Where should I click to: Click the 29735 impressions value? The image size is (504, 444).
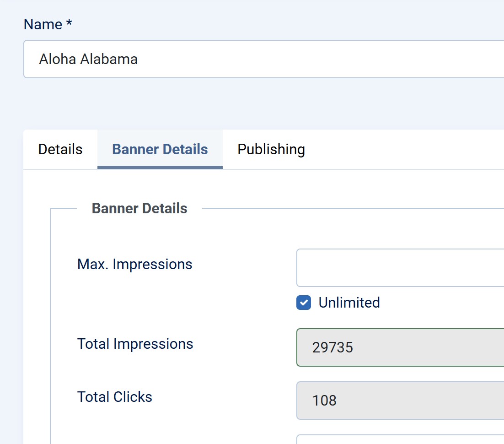pyautogui.click(x=332, y=347)
